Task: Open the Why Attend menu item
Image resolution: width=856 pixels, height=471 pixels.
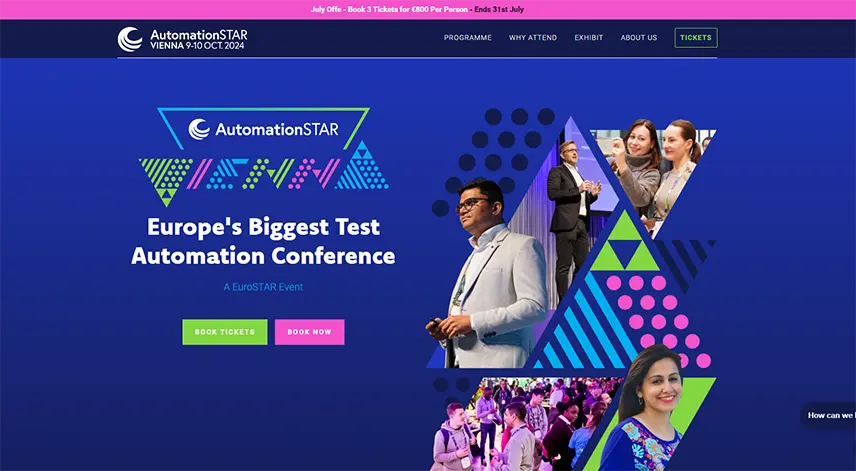Action: point(533,38)
